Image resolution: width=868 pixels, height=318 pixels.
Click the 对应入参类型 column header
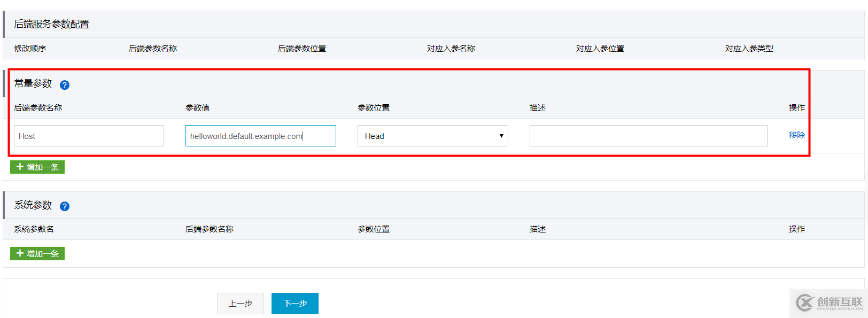[749, 48]
